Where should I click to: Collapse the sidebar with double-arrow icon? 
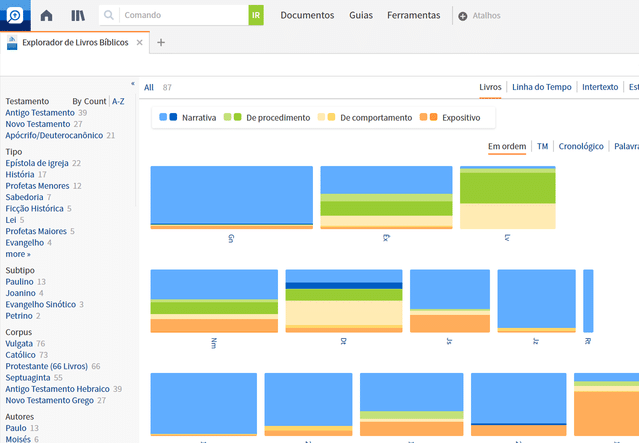tap(133, 84)
